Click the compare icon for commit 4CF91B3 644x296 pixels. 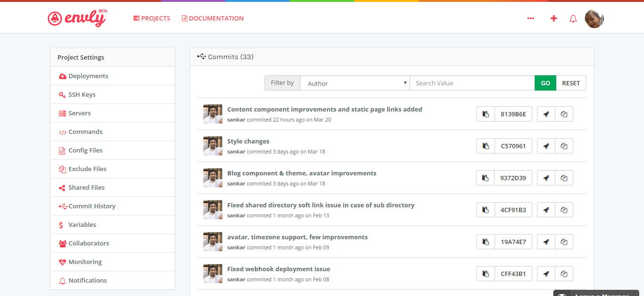point(564,210)
